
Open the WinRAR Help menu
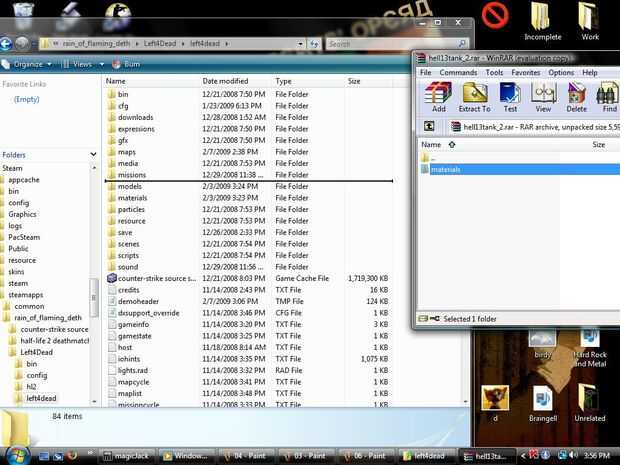(590, 72)
